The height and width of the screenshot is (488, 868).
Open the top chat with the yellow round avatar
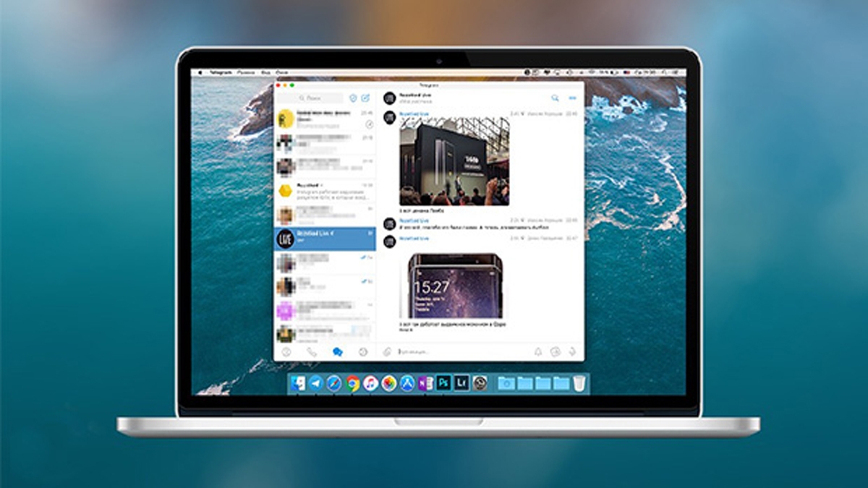325,119
